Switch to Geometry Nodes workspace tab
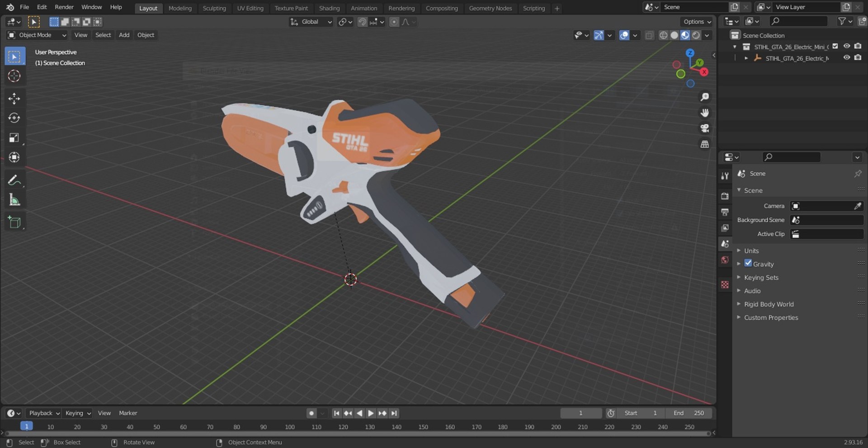The image size is (868, 448). pos(490,8)
